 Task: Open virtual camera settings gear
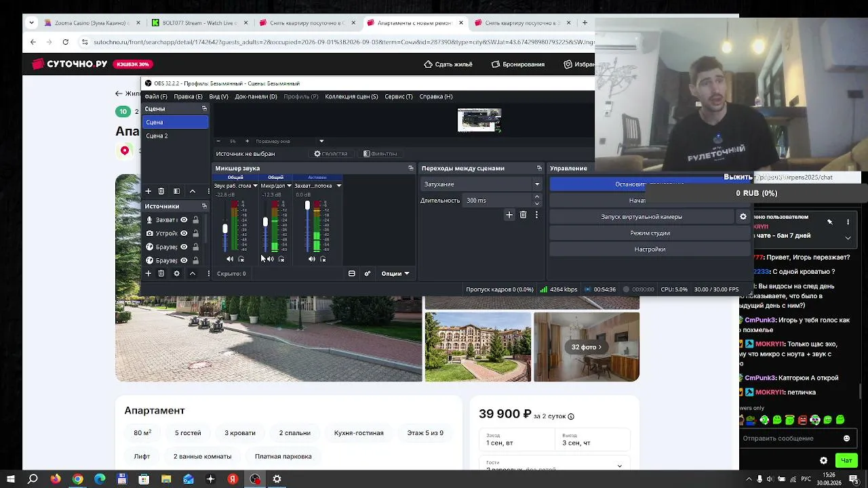743,217
